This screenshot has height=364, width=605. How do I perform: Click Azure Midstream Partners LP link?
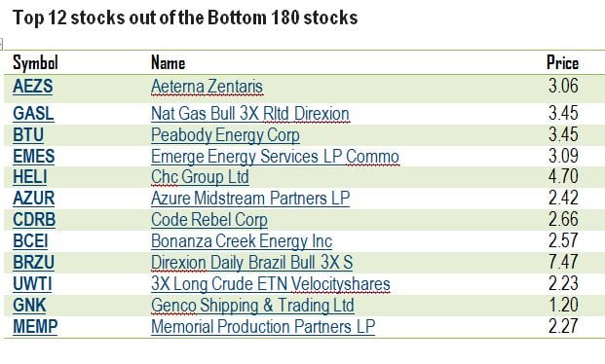pos(250,199)
